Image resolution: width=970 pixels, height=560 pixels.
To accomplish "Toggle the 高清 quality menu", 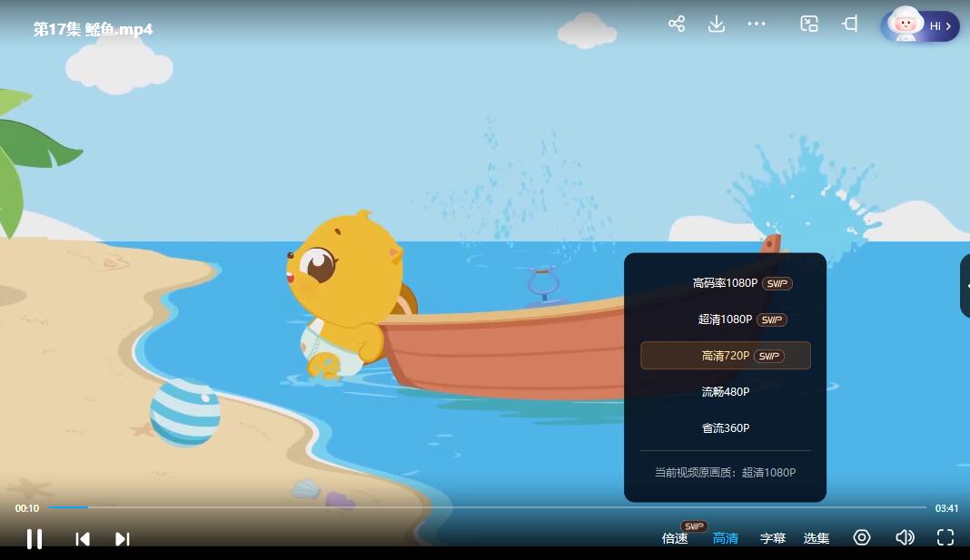I will (725, 538).
